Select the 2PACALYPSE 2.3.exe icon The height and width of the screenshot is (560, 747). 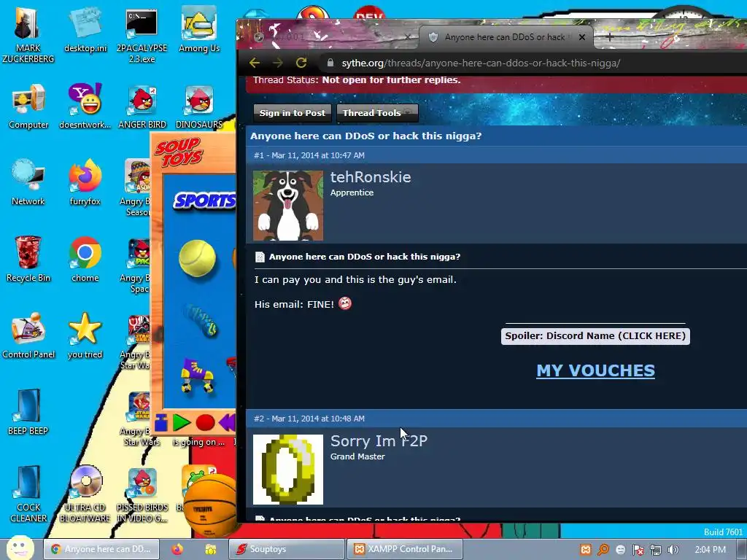[142, 34]
